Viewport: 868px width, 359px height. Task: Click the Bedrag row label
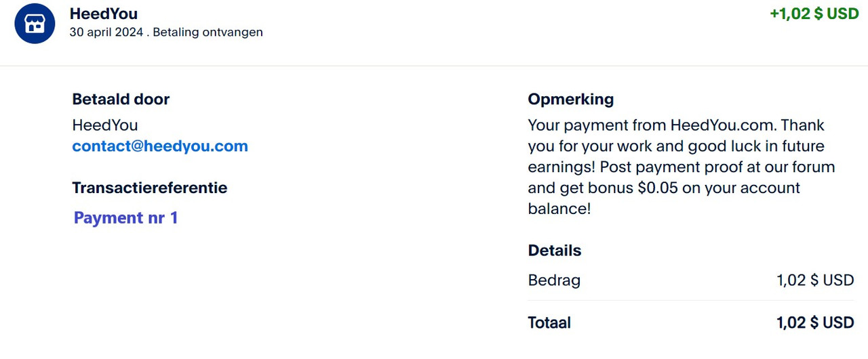coord(554,280)
